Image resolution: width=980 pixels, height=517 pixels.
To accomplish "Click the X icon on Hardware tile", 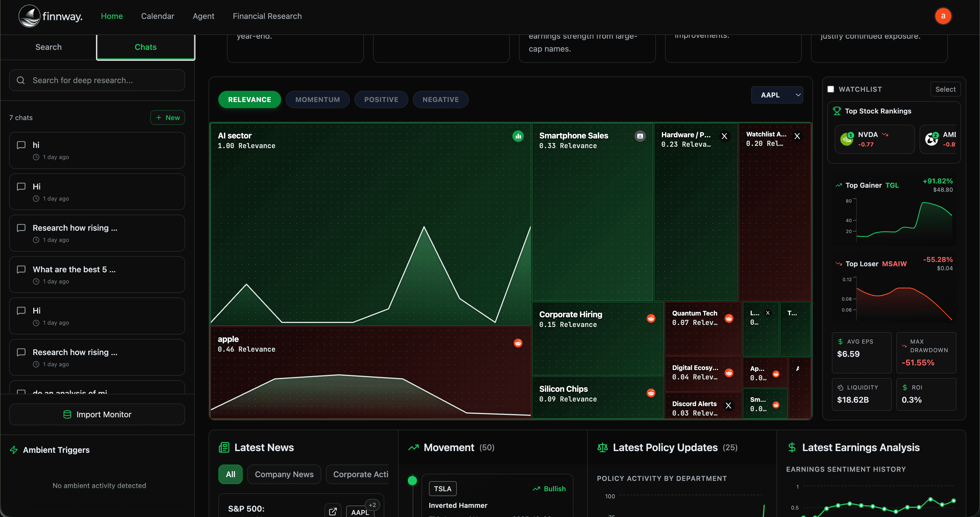I will click(724, 136).
